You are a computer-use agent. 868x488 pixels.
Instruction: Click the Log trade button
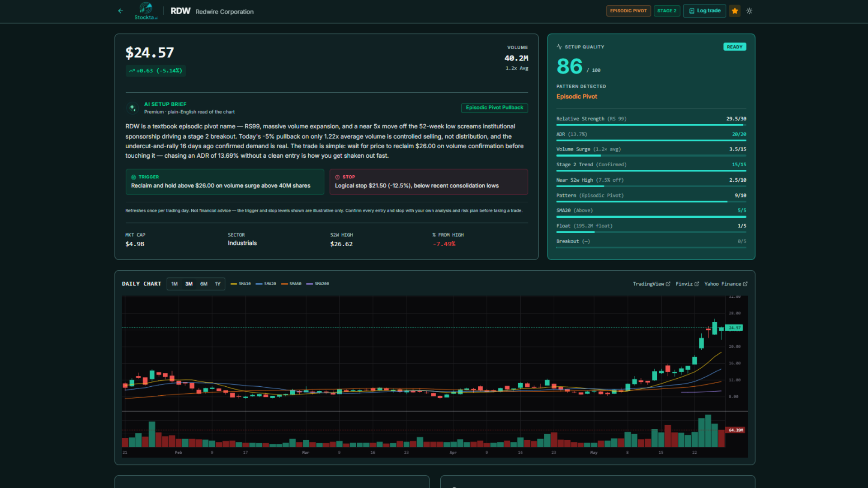[x=704, y=11]
